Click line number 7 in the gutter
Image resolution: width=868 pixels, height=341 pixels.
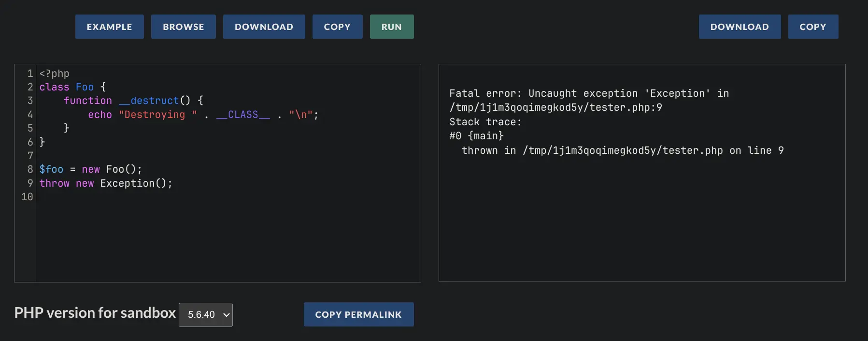click(30, 156)
